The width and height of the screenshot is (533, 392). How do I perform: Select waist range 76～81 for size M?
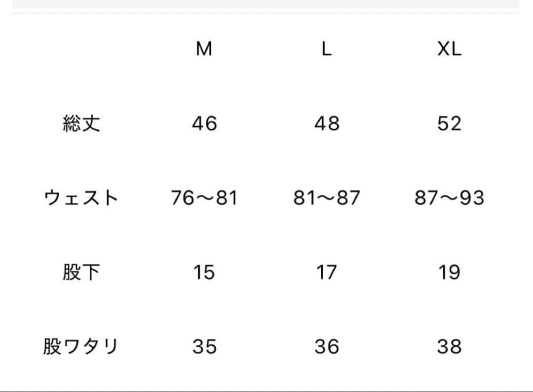(x=204, y=198)
